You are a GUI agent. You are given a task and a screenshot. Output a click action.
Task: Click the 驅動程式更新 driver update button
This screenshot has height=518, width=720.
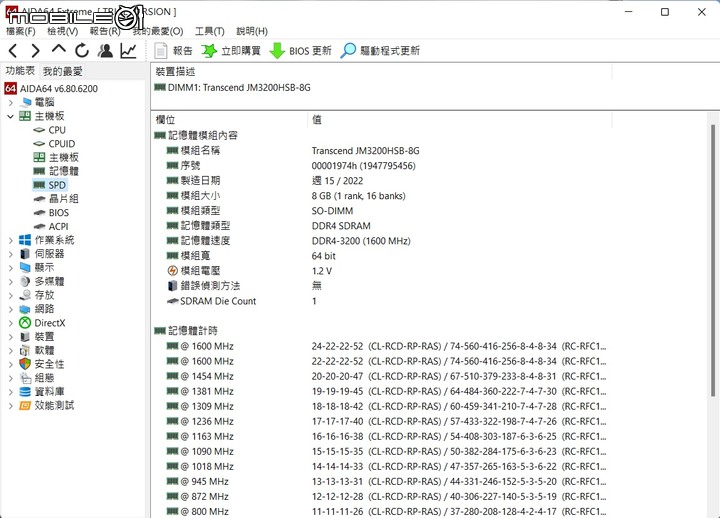pyautogui.click(x=380, y=51)
